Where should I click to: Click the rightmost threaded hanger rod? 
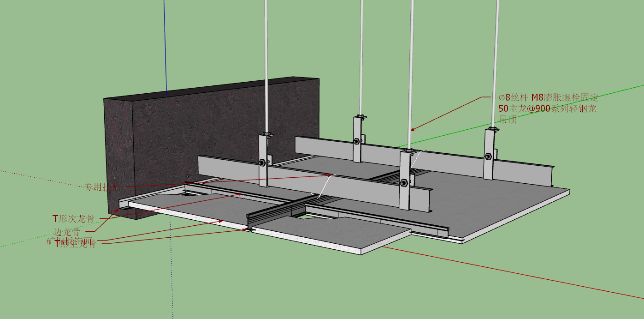(x=497, y=64)
